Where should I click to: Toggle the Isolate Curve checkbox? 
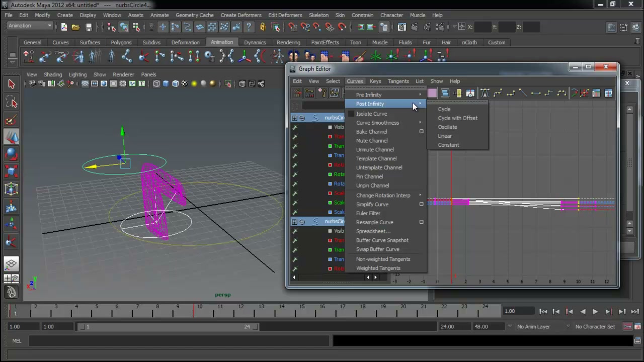click(351, 114)
